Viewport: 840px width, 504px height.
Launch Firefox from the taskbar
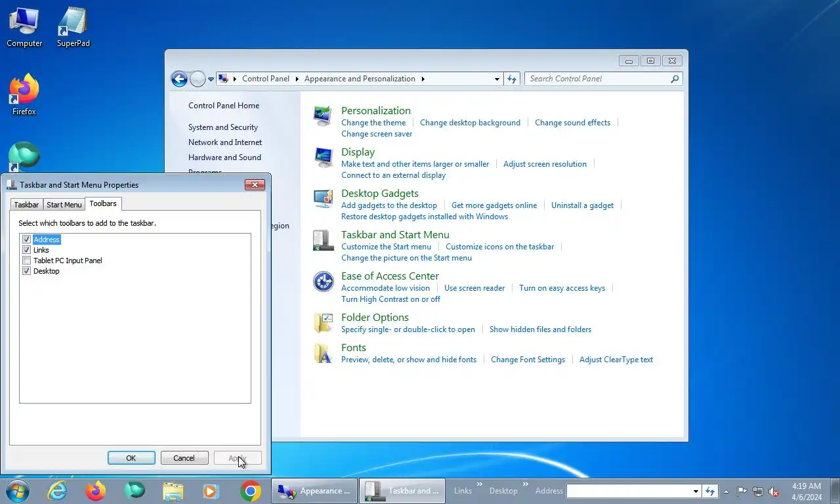[96, 491]
